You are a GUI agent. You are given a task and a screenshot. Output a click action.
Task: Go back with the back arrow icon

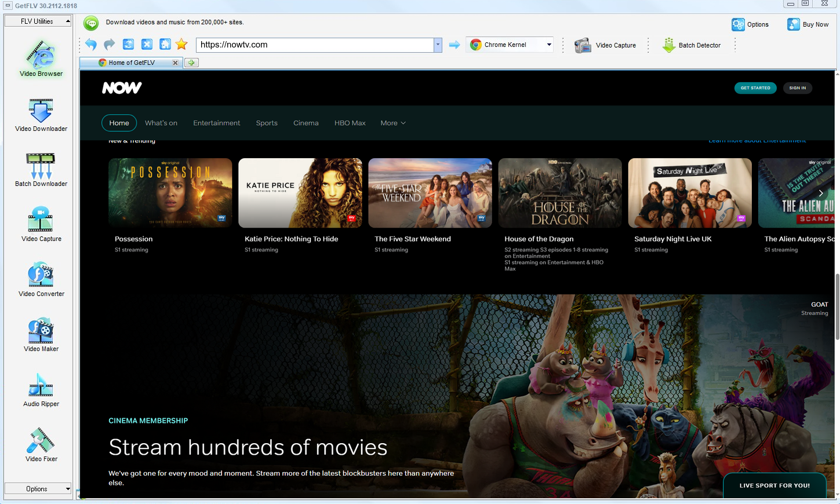click(x=91, y=45)
